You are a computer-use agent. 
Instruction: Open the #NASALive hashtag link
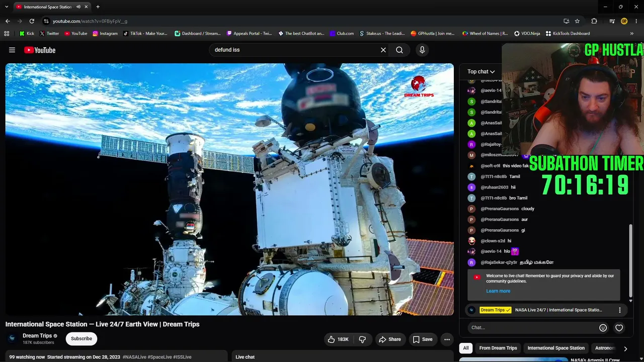click(x=134, y=357)
